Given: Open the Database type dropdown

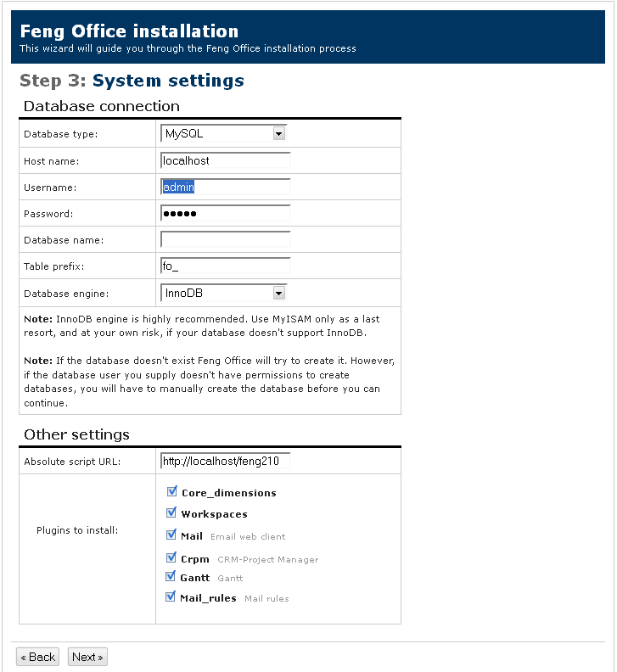Looking at the screenshot, I should pyautogui.click(x=222, y=134).
